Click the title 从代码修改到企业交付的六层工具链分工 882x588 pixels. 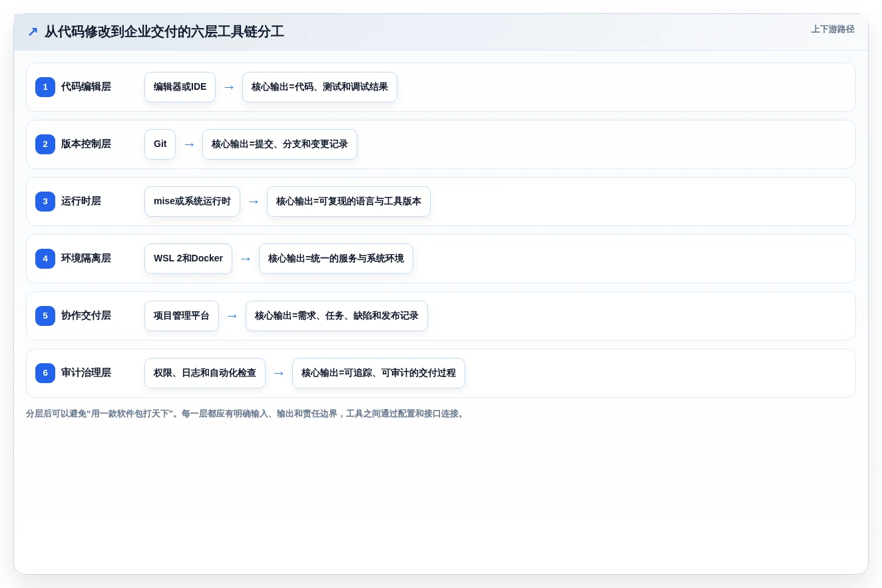tap(164, 32)
